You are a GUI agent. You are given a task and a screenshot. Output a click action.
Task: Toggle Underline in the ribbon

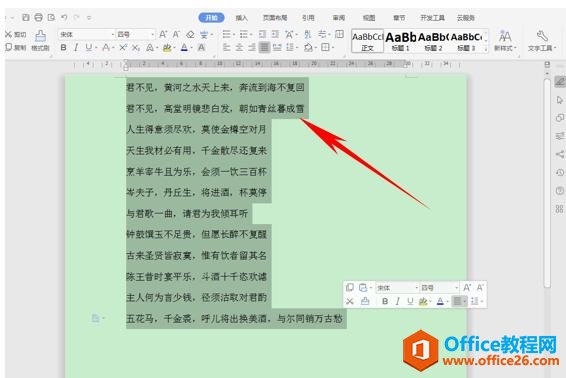click(88, 47)
